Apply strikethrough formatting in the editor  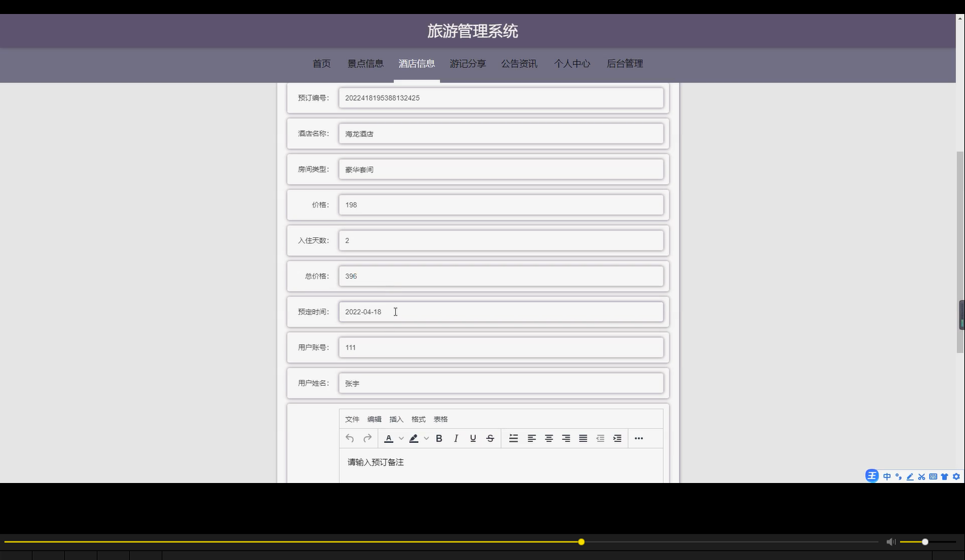(x=490, y=438)
